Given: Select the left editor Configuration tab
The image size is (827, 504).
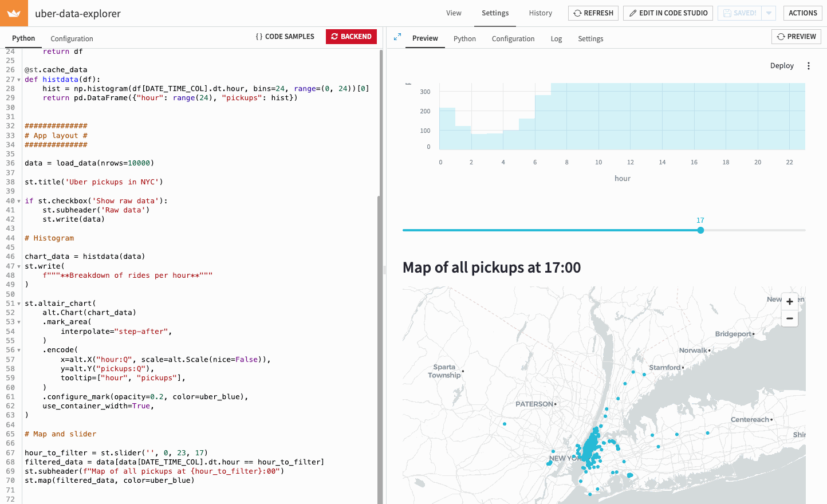Looking at the screenshot, I should tap(72, 39).
